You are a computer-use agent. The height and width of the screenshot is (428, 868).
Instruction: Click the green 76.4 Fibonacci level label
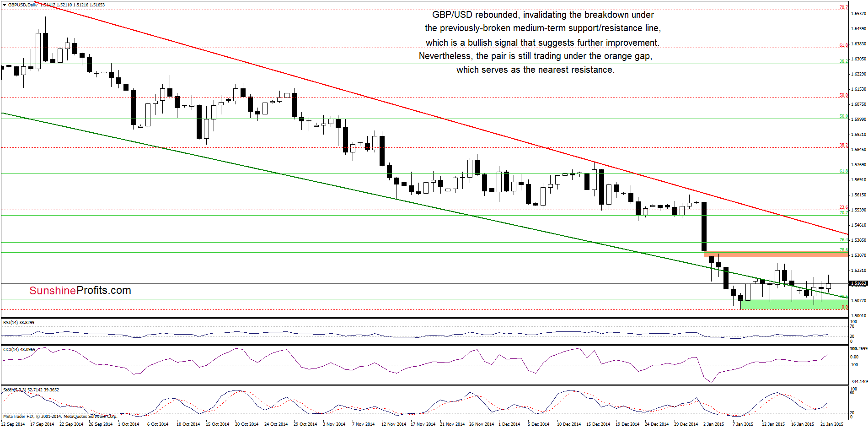pyautogui.click(x=844, y=240)
